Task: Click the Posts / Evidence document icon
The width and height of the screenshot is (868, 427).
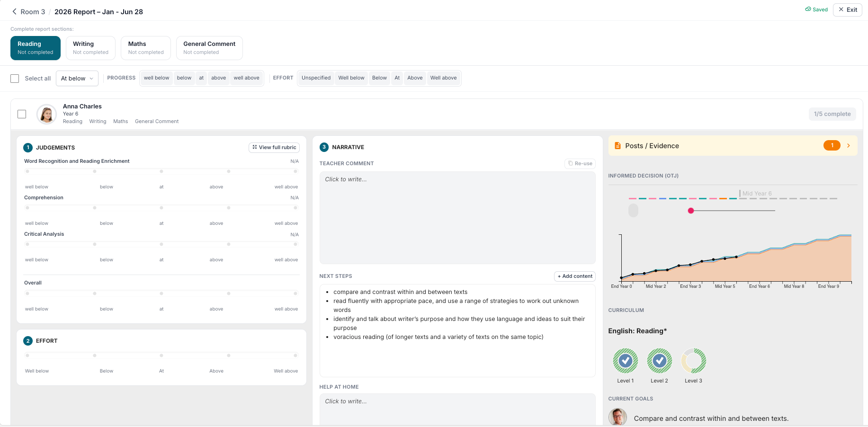Action: pyautogui.click(x=617, y=146)
